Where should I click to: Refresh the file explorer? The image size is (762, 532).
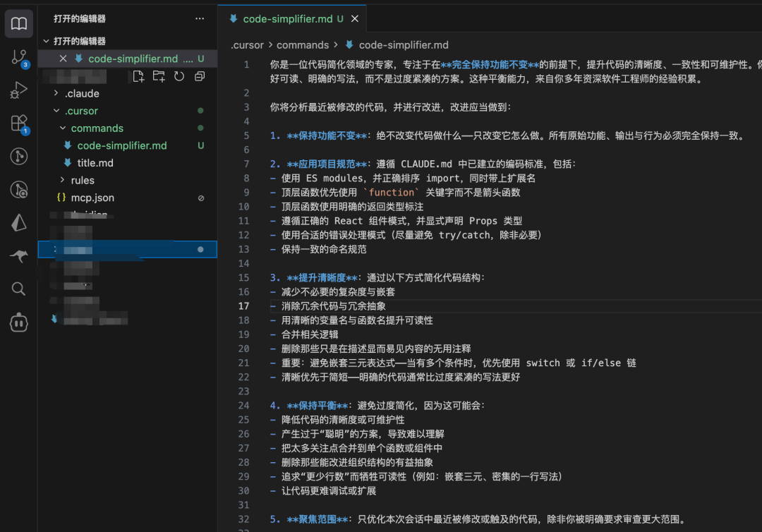click(179, 76)
